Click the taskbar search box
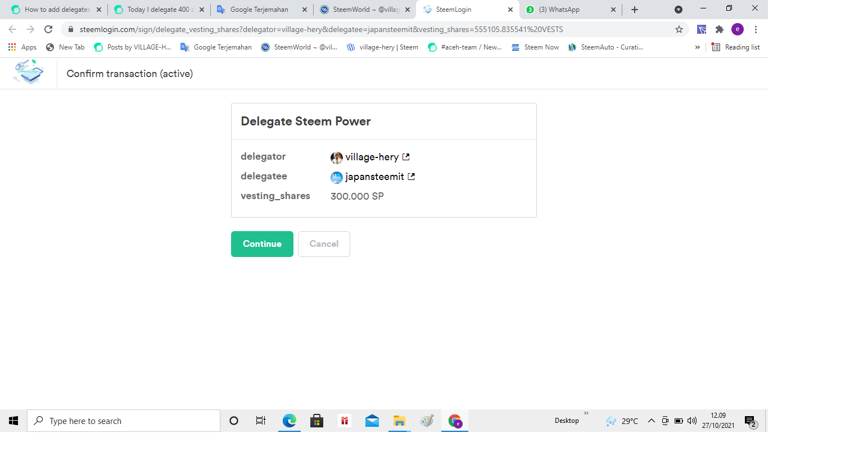The image size is (868, 469). (124, 421)
